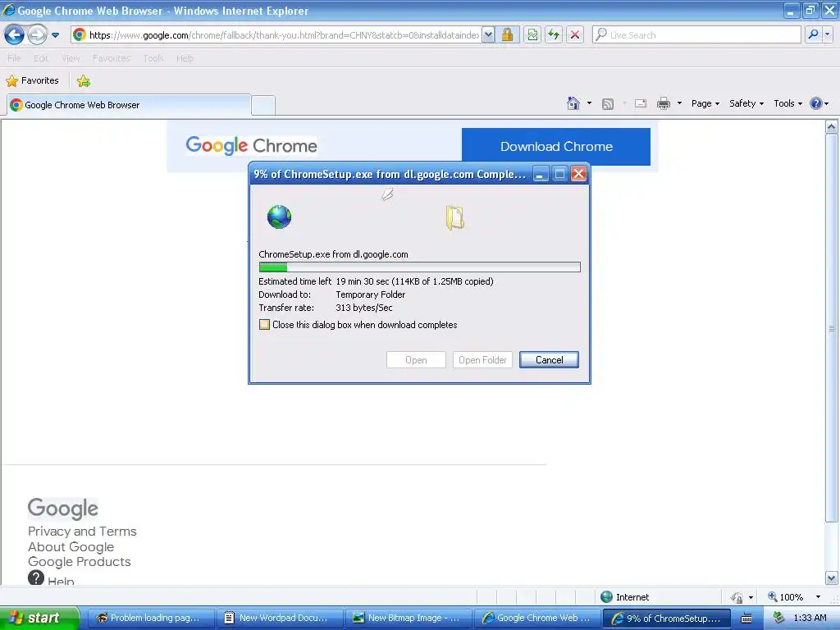
Task: Expand the zoom level dropdown arrow
Action: tap(818, 597)
